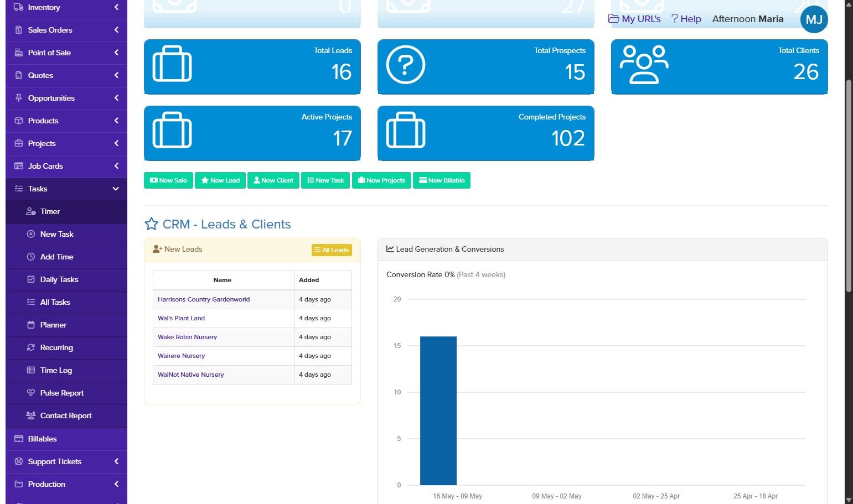Image resolution: width=853 pixels, height=504 pixels.
Task: Expand the Support Tickets chevron
Action: tap(116, 461)
